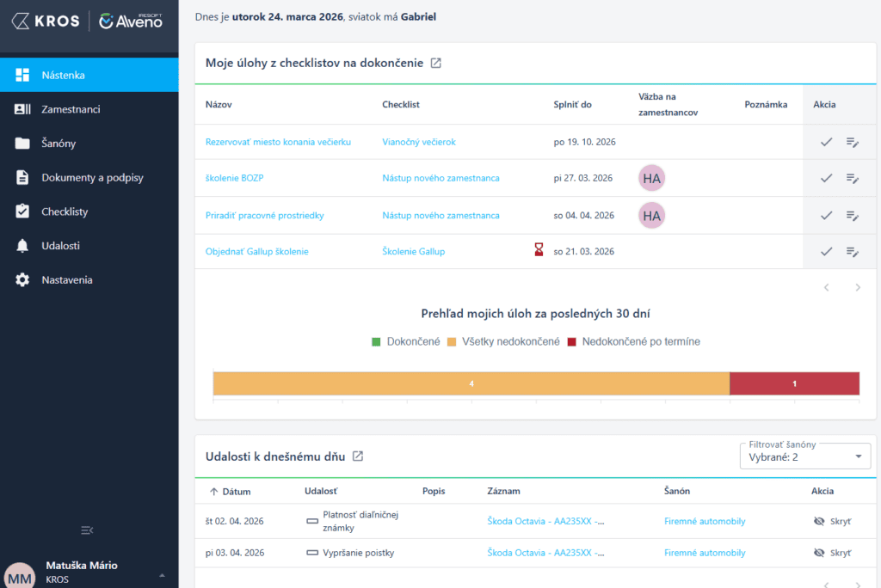Open events widget external link icon
Screen dimensions: 881x588
358,456
